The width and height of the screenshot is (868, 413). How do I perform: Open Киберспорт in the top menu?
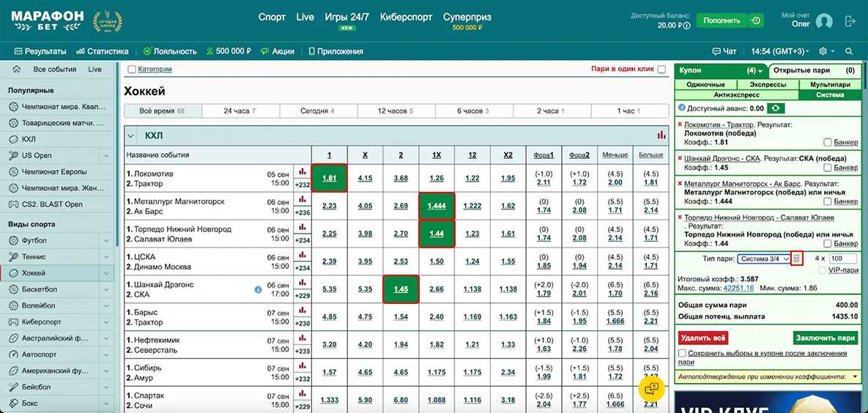click(x=406, y=17)
